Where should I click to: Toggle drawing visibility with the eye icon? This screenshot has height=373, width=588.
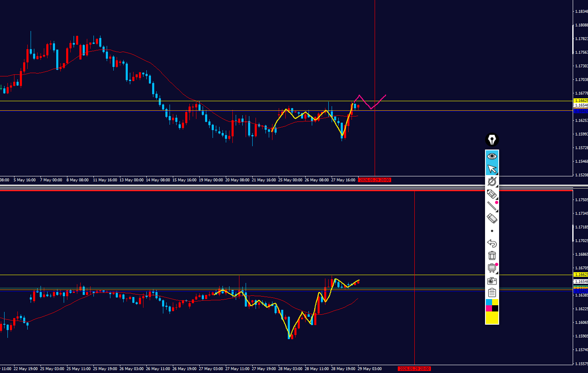tap(492, 156)
